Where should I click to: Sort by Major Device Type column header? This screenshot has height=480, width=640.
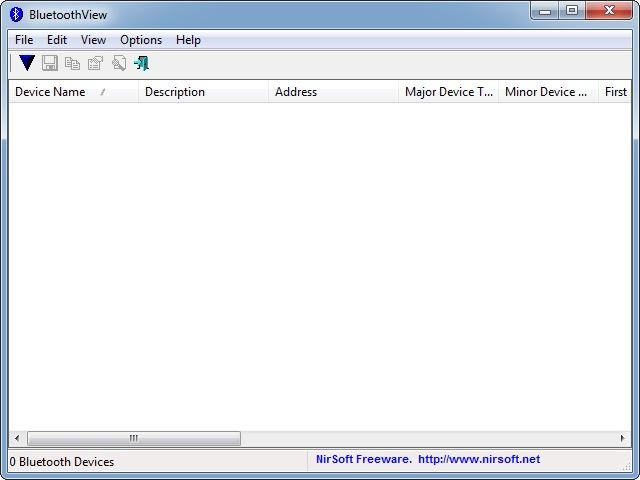[448, 92]
